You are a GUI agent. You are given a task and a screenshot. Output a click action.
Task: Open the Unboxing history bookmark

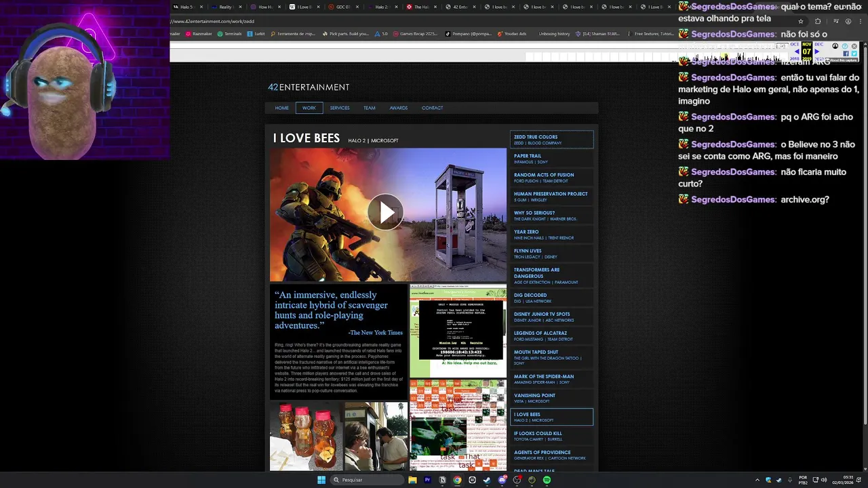554,34
